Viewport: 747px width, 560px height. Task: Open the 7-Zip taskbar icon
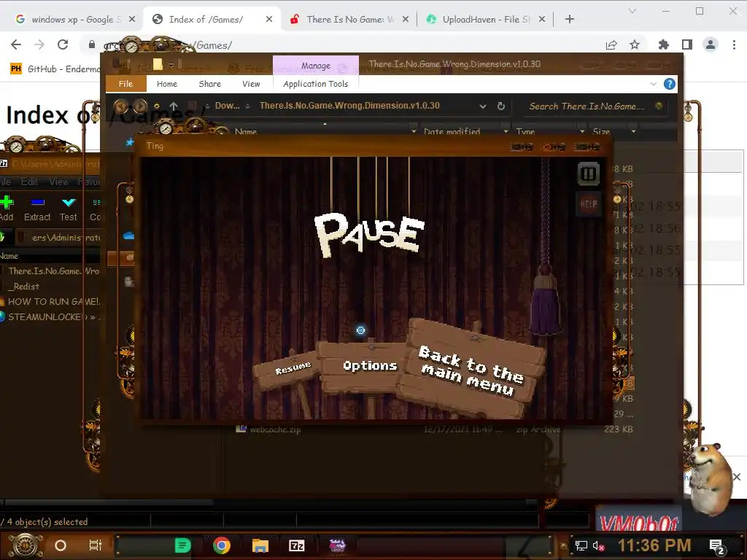(x=297, y=545)
